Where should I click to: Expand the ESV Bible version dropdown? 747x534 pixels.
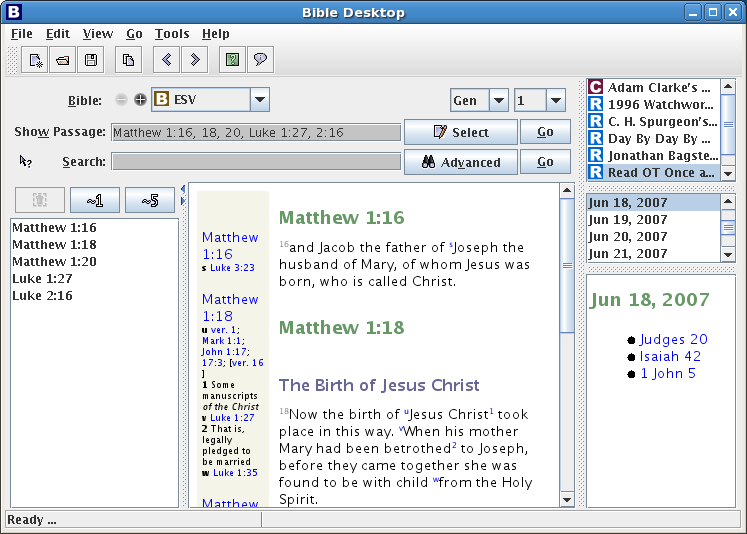click(x=260, y=100)
